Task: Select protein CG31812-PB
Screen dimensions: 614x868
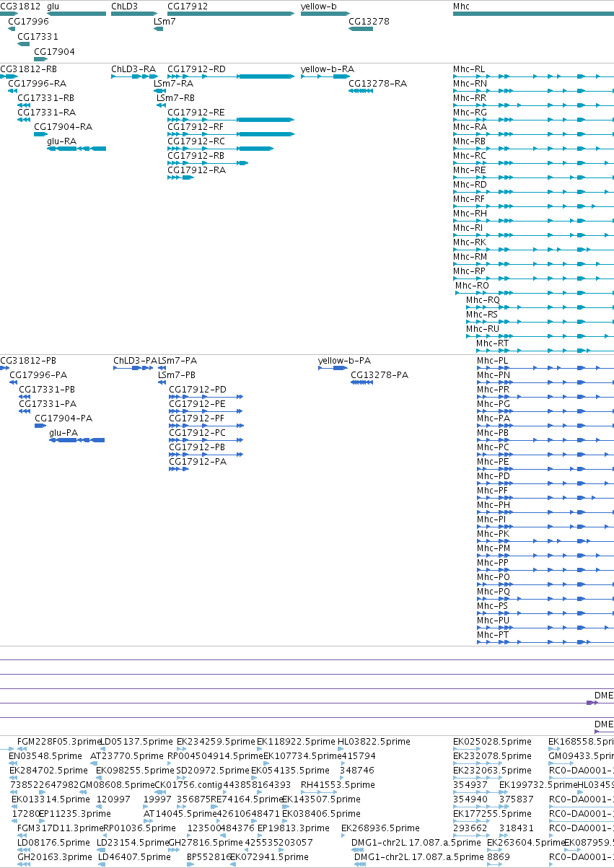Action: [28, 361]
